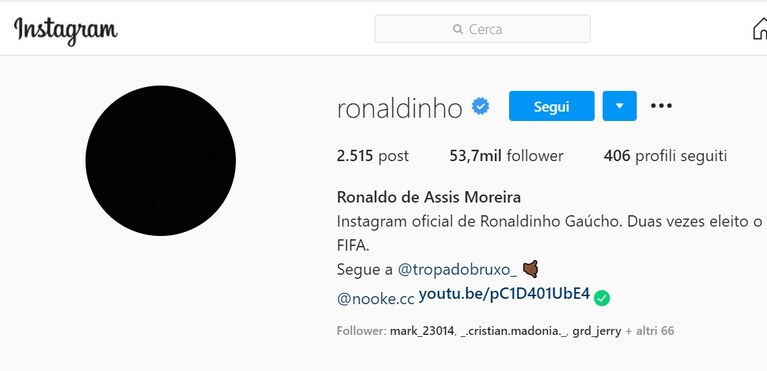Open follower grd_jerry's profile

pos(597,331)
